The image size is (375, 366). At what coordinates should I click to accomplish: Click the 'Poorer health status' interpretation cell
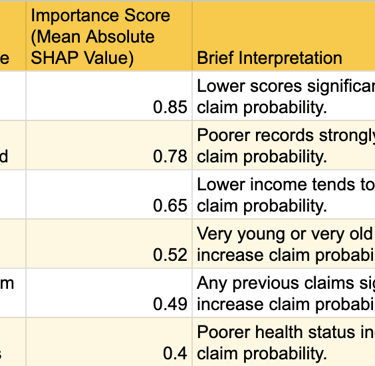284,342
